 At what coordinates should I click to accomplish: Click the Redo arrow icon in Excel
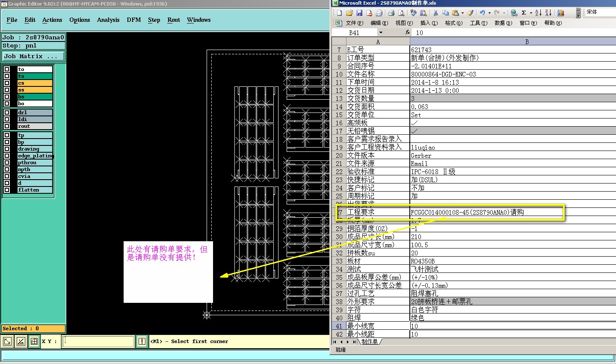497,13
